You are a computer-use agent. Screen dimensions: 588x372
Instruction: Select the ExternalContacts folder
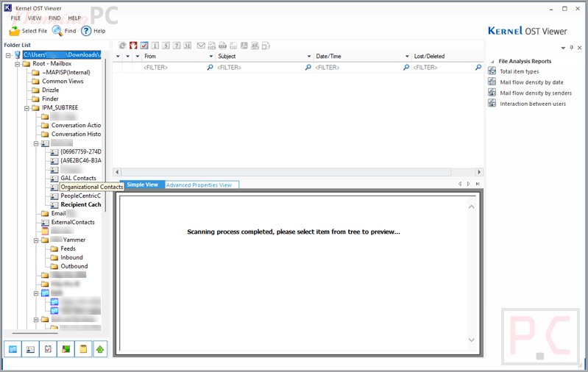(x=73, y=222)
